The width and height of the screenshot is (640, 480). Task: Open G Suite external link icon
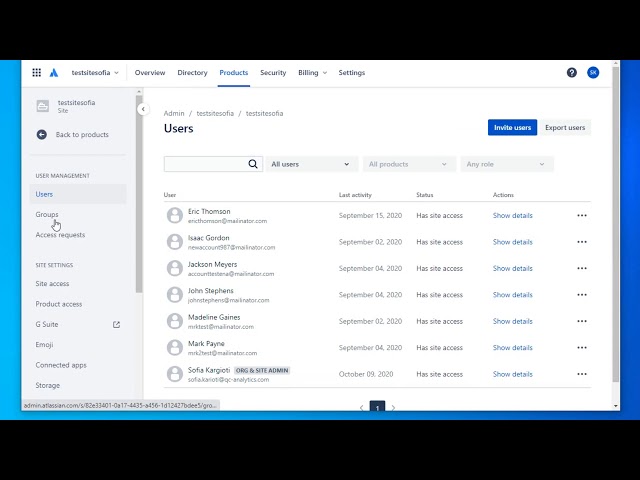tap(116, 324)
